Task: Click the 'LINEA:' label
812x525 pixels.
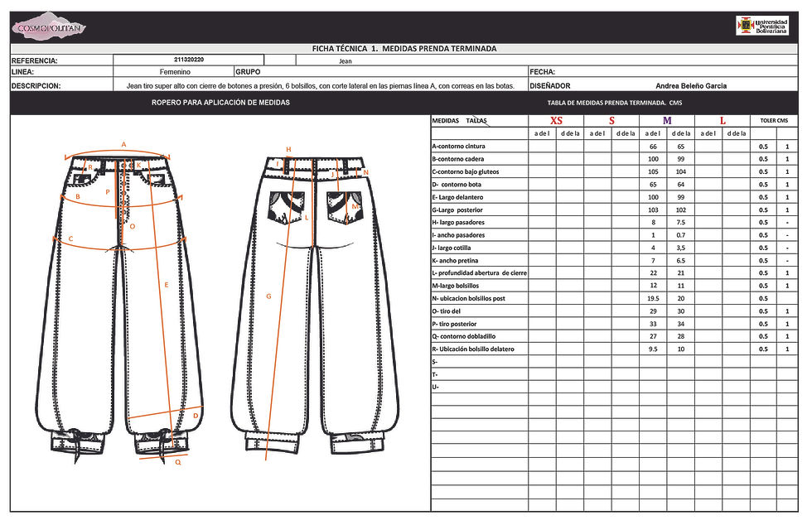Action: 23,72
